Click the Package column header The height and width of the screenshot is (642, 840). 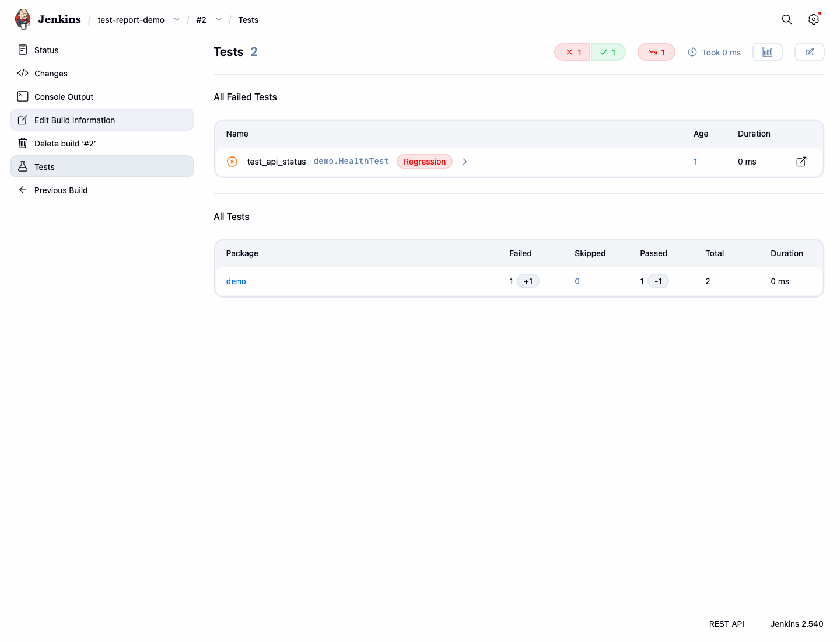click(x=242, y=253)
